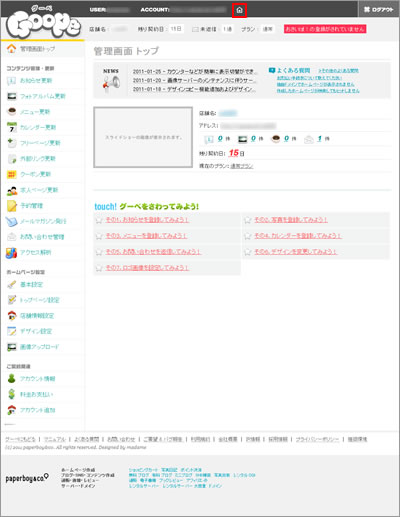
Task: Click the green person icon for アカウント情報
Action: click(12, 379)
